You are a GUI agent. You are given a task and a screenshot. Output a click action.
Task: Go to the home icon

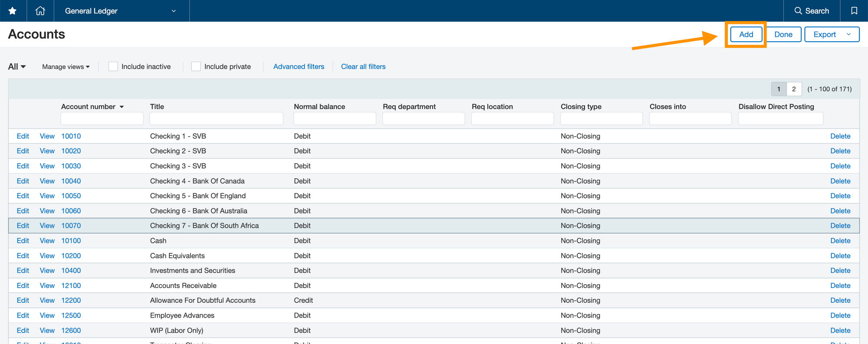click(40, 11)
